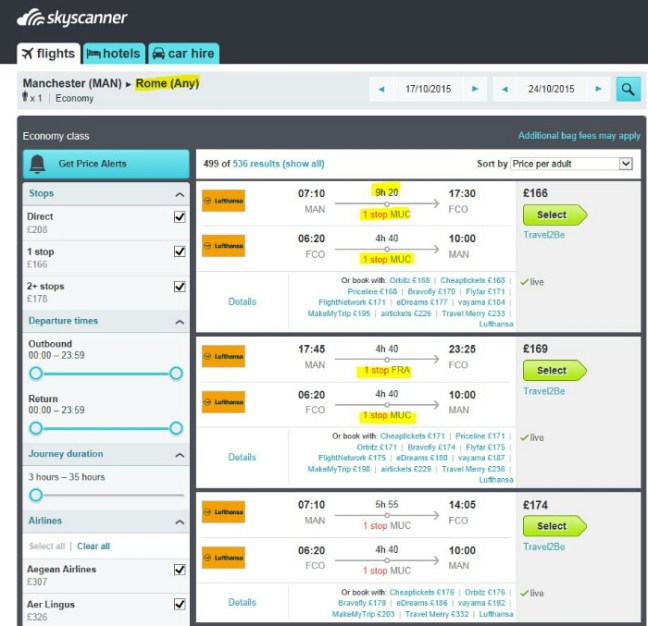Click Outbound time slider right handle
Screen dimensions: 648x626
click(176, 374)
